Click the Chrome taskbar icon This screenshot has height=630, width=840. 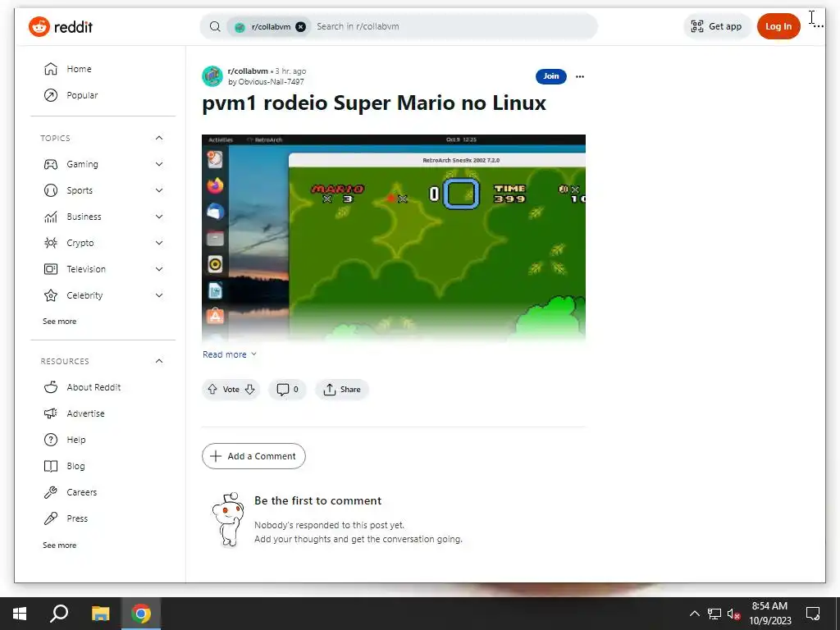(141, 614)
